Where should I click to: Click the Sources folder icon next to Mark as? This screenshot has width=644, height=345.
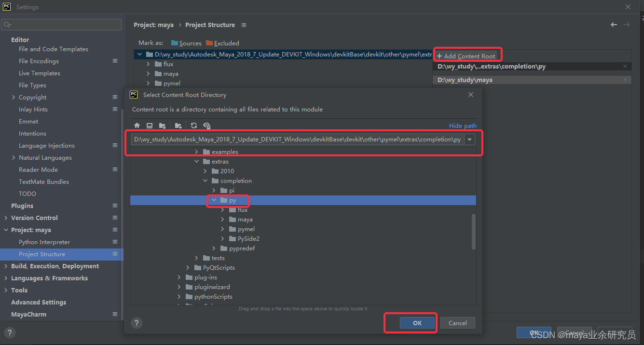pyautogui.click(x=174, y=43)
